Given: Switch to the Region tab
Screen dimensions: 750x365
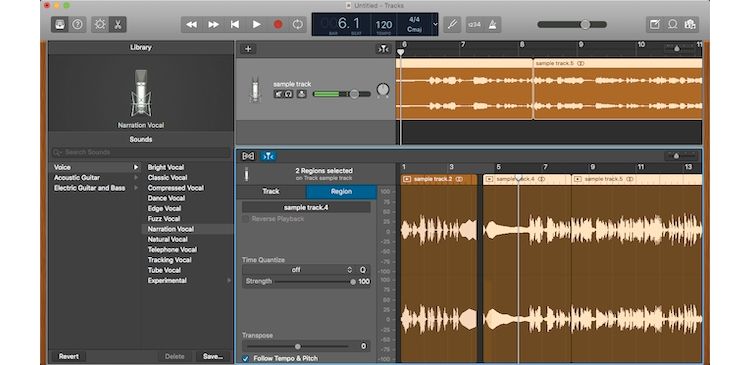Looking at the screenshot, I should 342,191.
